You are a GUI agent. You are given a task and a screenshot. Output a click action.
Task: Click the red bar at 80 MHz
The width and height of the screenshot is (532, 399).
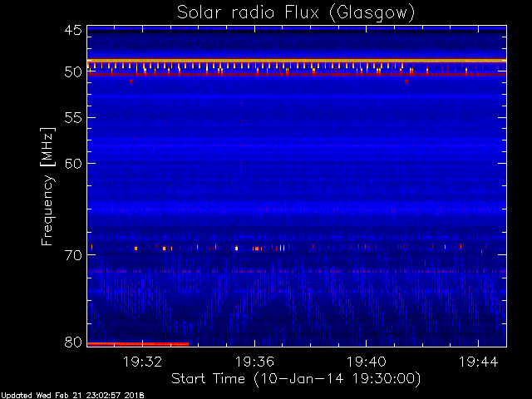[138, 344]
